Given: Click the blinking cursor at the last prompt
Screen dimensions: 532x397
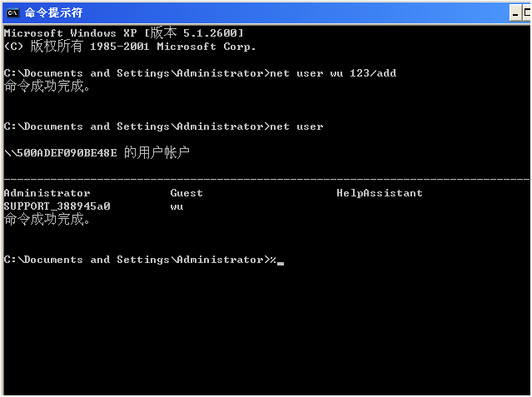Looking at the screenshot, I should pos(281,262).
